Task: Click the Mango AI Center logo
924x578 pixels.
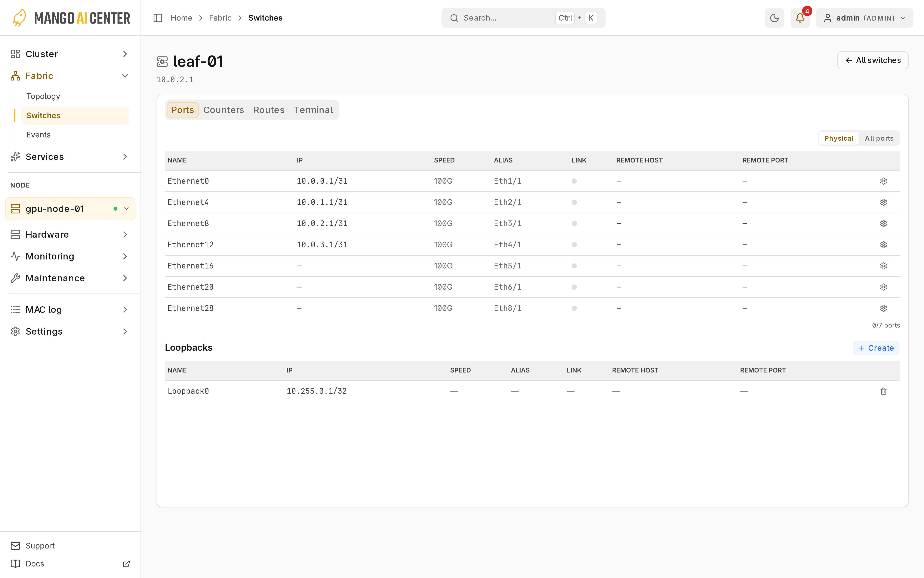Action: pyautogui.click(x=71, y=18)
